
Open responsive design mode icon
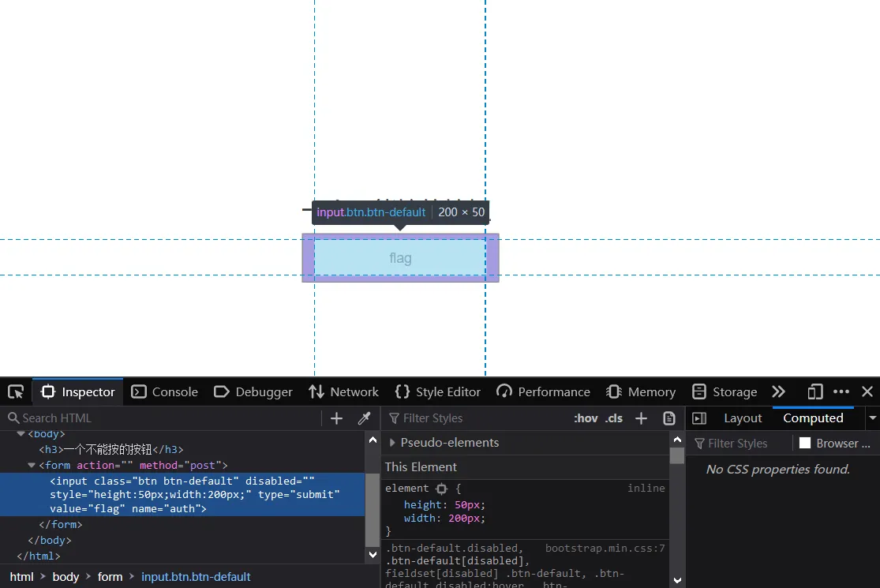click(x=815, y=391)
